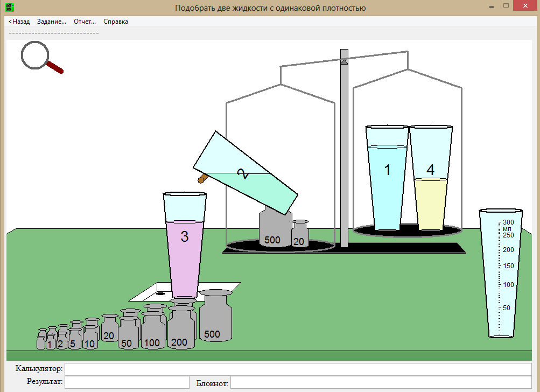Grab the 50 gram weight on the table
This screenshot has width=540, height=392.
pos(128,334)
